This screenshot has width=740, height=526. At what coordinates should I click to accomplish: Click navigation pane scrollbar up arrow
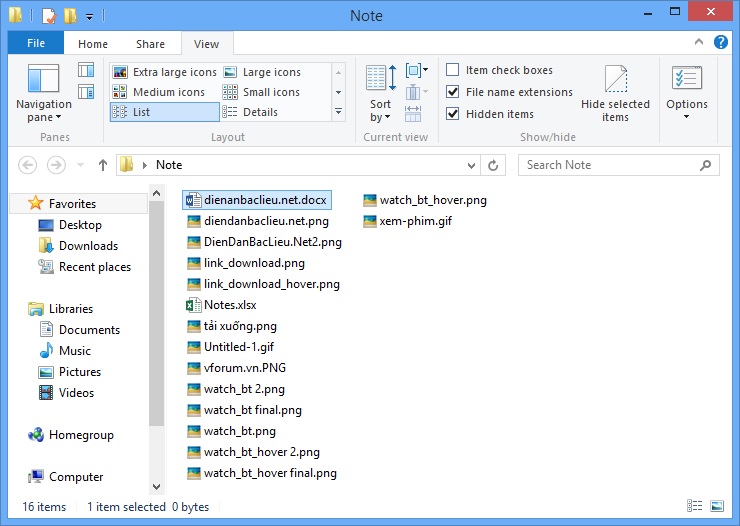[x=157, y=193]
